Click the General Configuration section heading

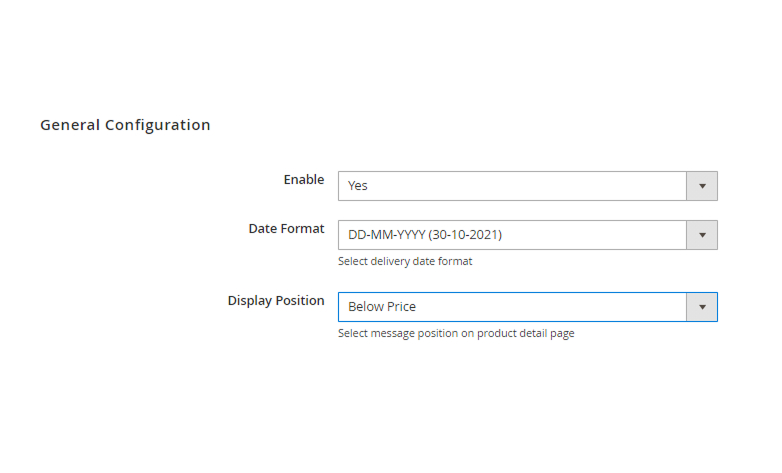[x=125, y=125]
